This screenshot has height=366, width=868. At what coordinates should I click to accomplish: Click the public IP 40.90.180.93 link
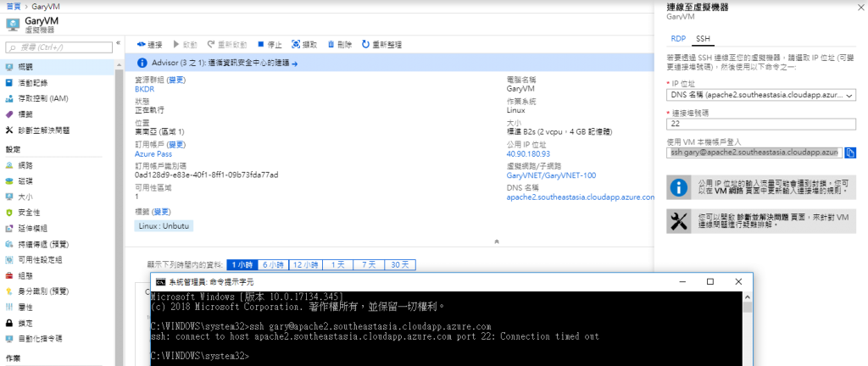[528, 153]
